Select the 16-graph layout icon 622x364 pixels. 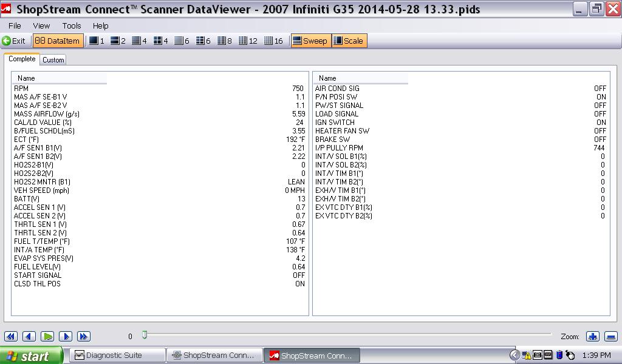pyautogui.click(x=273, y=41)
